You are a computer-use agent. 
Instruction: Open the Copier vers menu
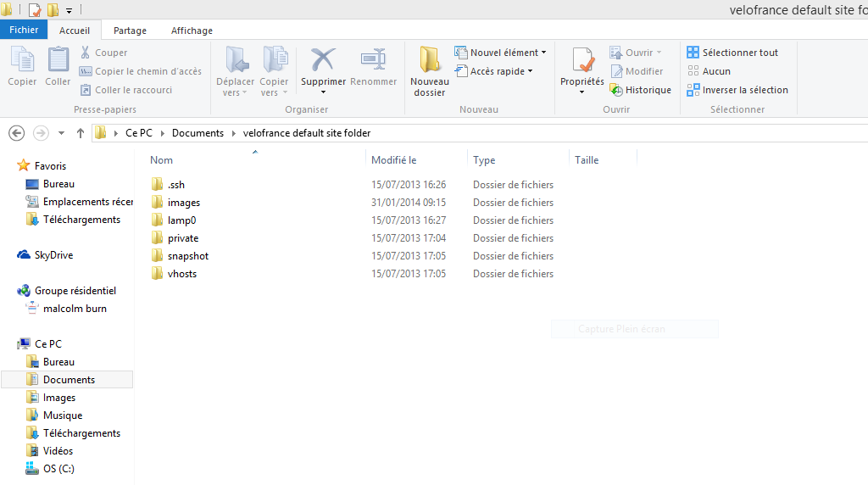274,71
